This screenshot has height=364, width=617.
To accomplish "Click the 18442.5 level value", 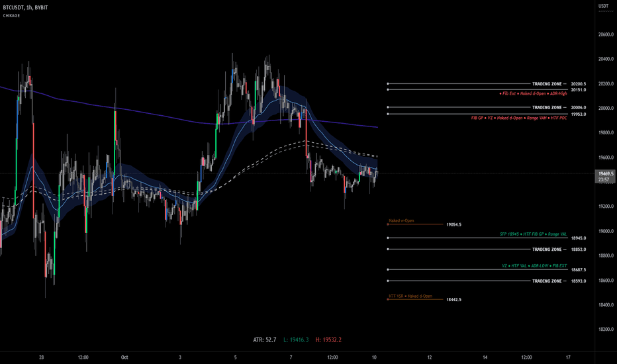I will point(453,300).
